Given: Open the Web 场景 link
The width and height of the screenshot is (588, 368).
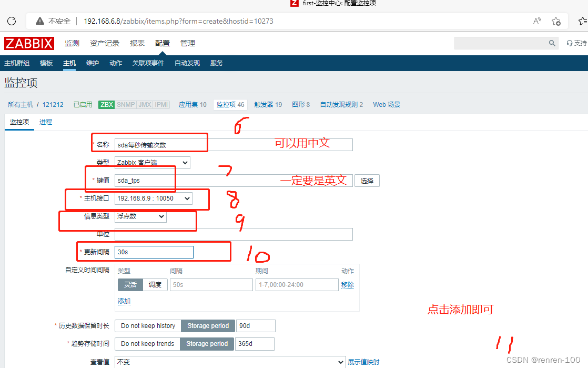Looking at the screenshot, I should coord(386,105).
